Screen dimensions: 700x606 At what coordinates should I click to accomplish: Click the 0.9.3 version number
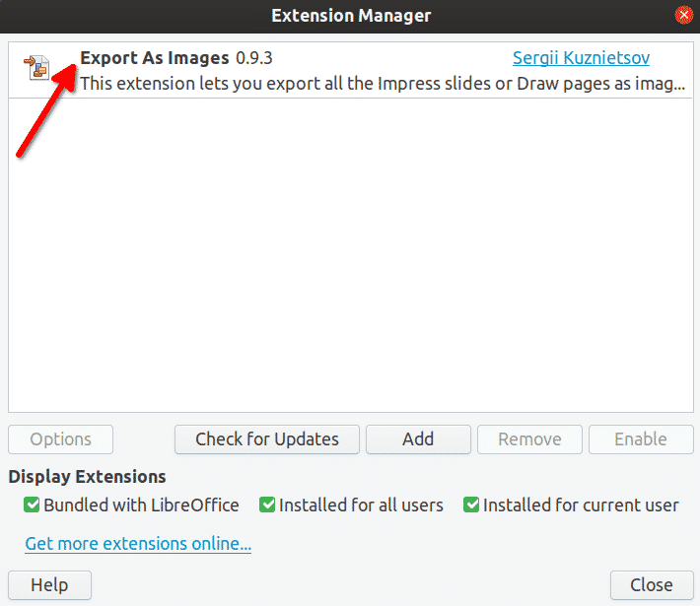[x=254, y=58]
